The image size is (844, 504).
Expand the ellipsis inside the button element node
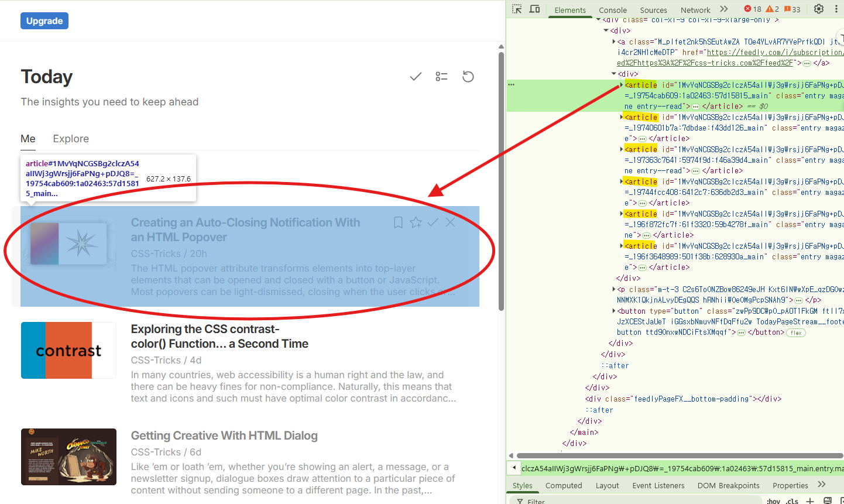[x=742, y=332]
